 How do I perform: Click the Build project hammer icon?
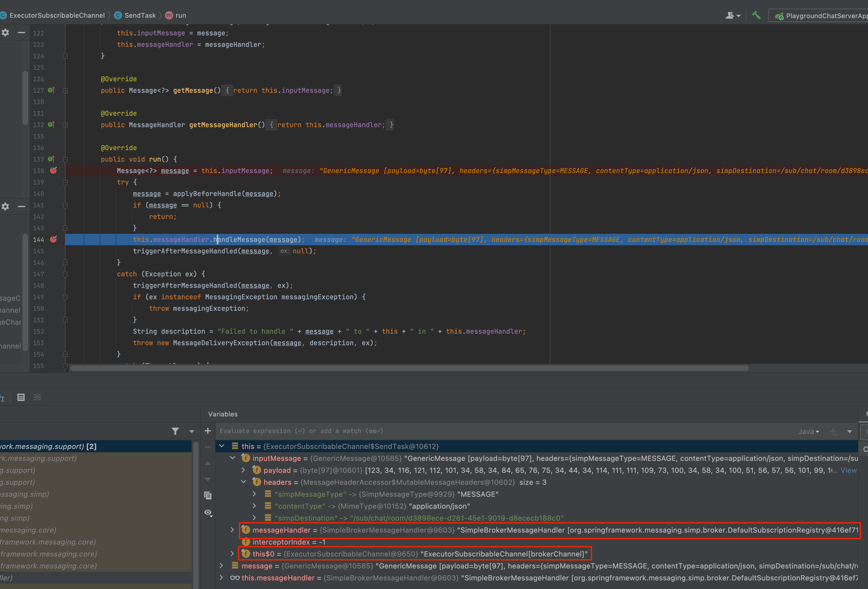click(756, 15)
